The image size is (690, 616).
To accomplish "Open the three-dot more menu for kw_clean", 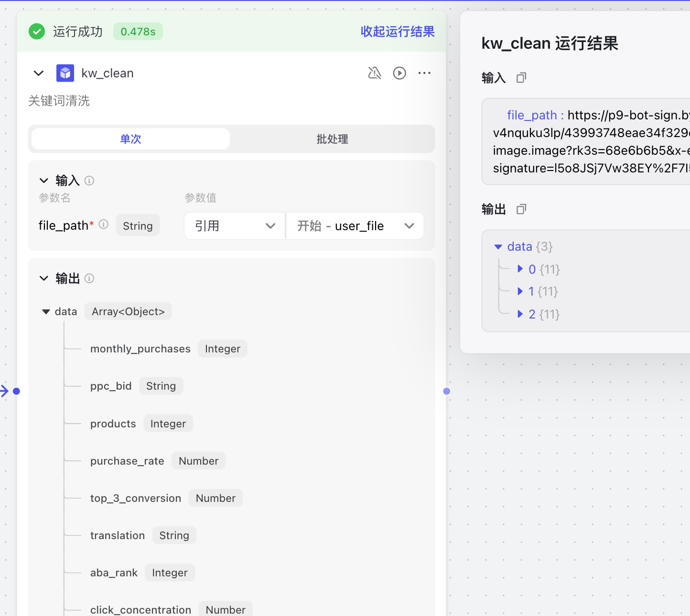I will pos(424,73).
